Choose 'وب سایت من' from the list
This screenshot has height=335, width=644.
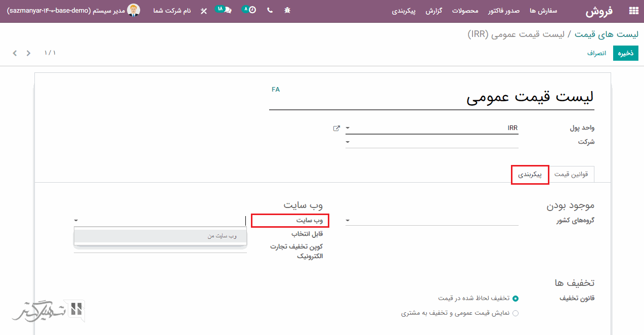(160, 236)
